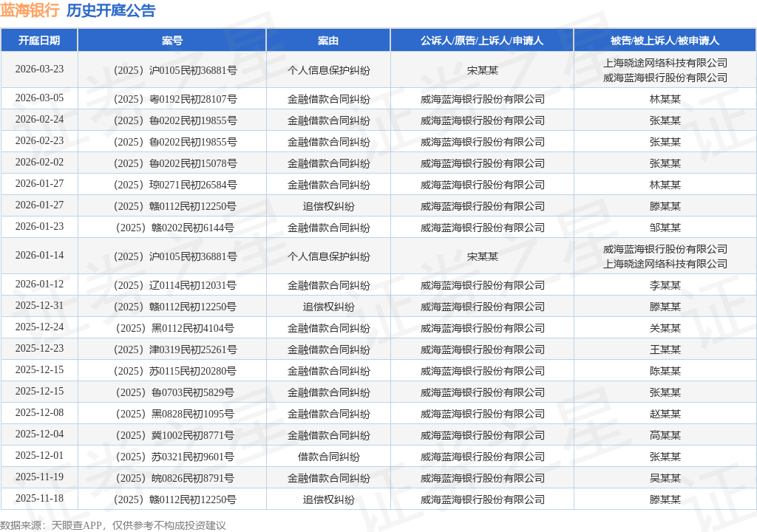Image resolution: width=757 pixels, height=532 pixels.
Task: Click the 被告/被上诉人/被申请人 column header
Action: coord(665,41)
